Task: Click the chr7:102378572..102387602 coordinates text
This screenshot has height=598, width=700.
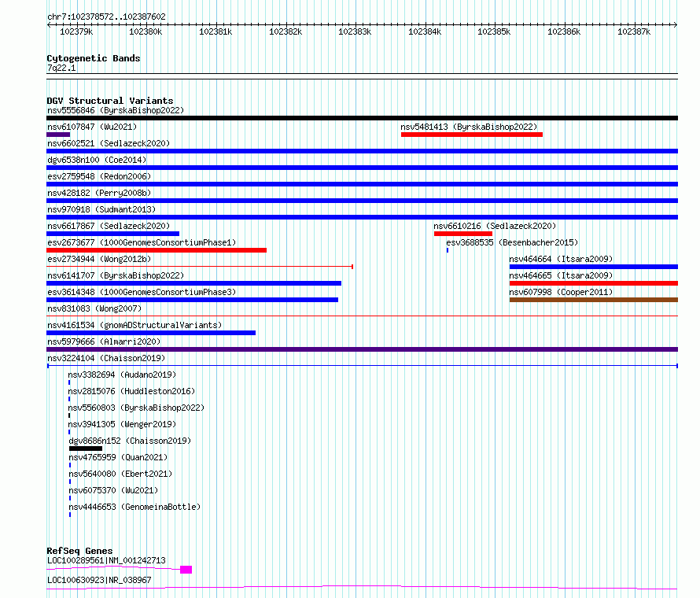Action: [106, 17]
